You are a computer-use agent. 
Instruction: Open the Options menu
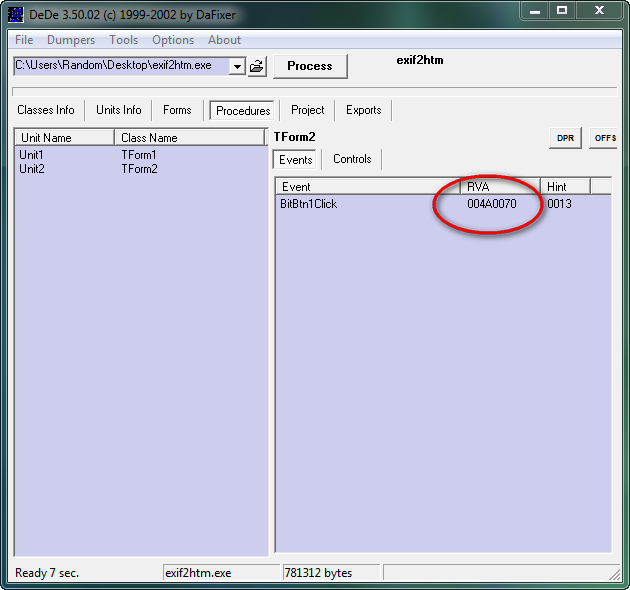[173, 40]
